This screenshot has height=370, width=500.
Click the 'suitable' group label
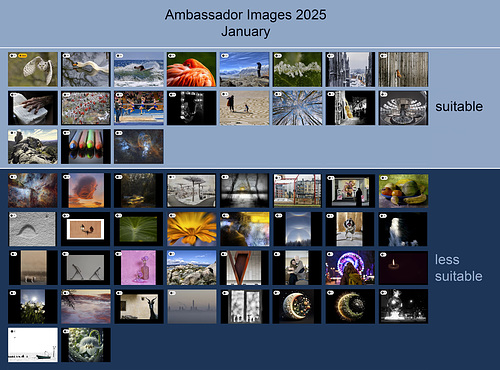pos(459,107)
